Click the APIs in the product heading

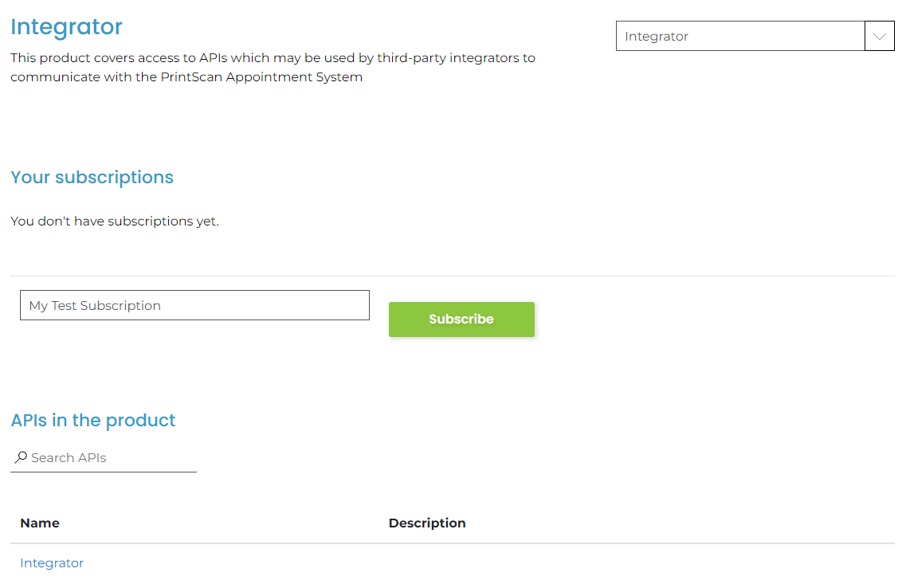93,420
